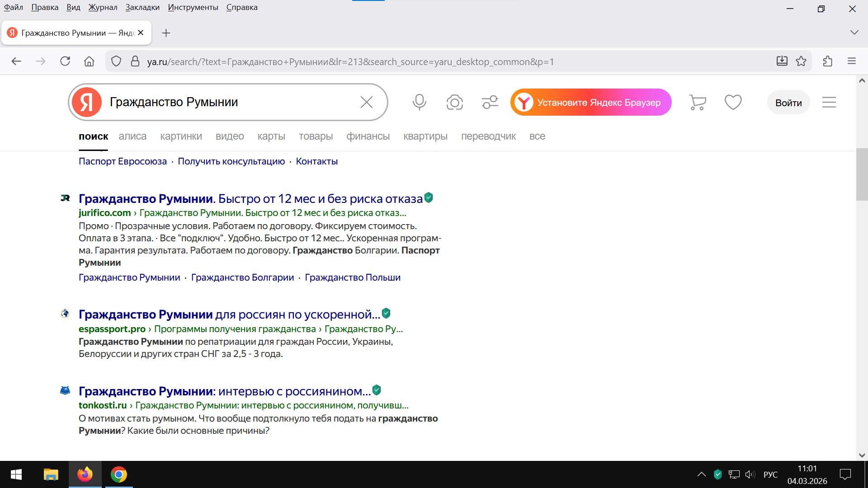868x488 pixels.
Task: Click the Войти login button
Action: point(788,103)
